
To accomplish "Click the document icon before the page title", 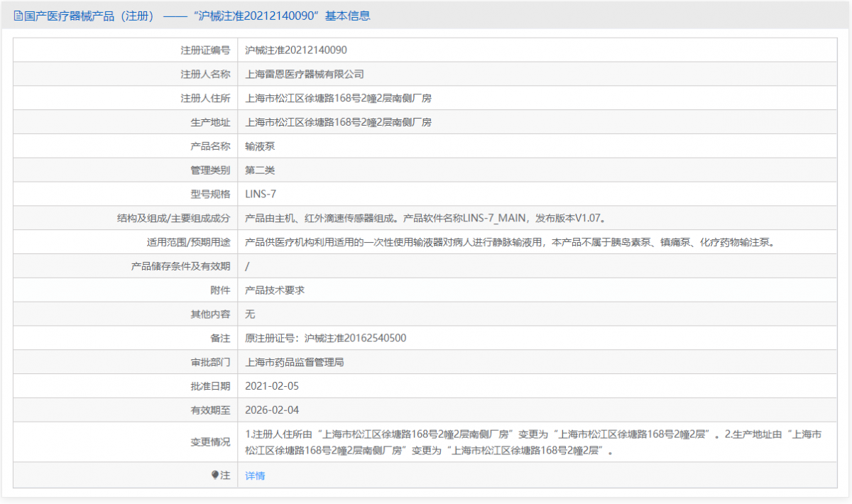I will pyautogui.click(x=18, y=16).
